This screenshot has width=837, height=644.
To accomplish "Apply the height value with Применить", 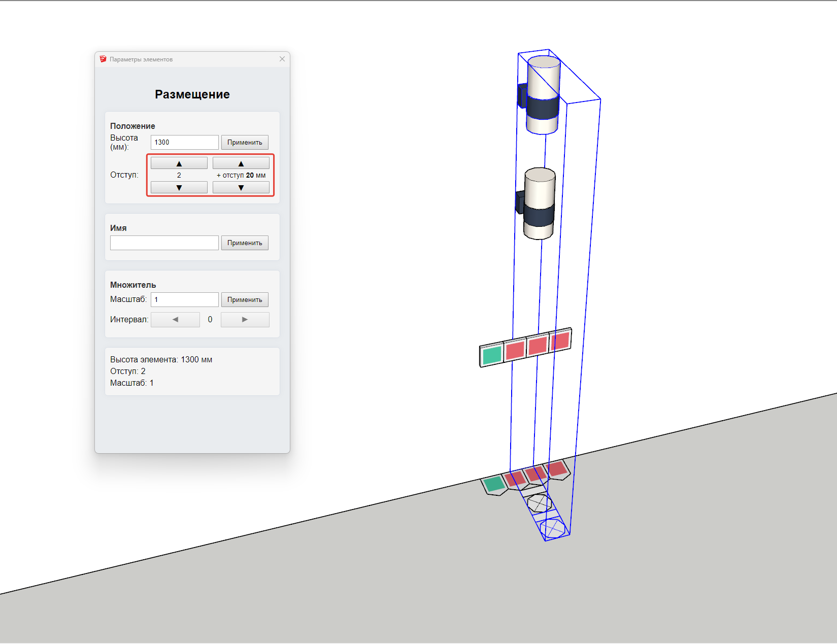I will pos(245,143).
